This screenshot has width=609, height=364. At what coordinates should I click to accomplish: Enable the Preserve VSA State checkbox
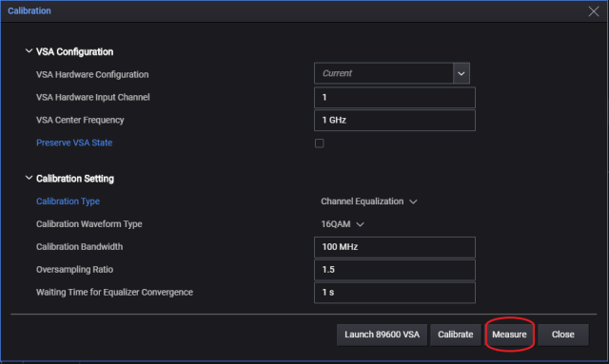tap(320, 144)
